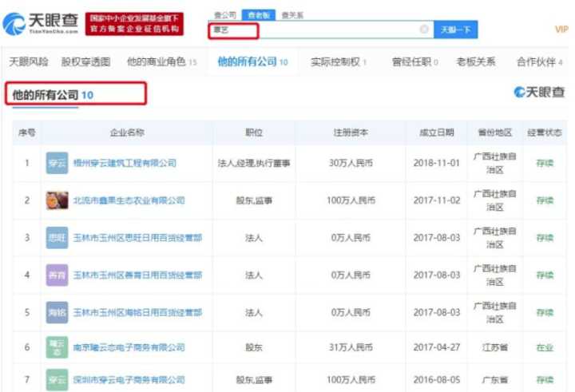Click the purple 善育 company badge
575x392 pixels.
[57, 275]
